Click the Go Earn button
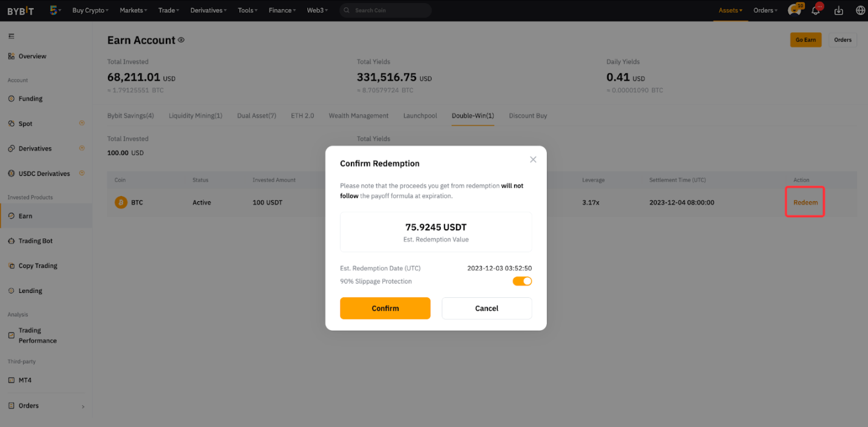The height and width of the screenshot is (427, 868). [805, 40]
